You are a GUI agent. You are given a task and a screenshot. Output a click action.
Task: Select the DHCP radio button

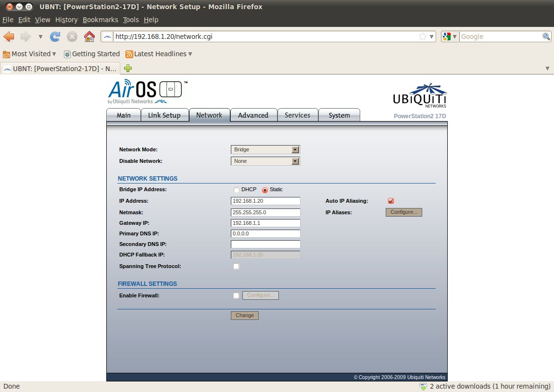(x=237, y=190)
